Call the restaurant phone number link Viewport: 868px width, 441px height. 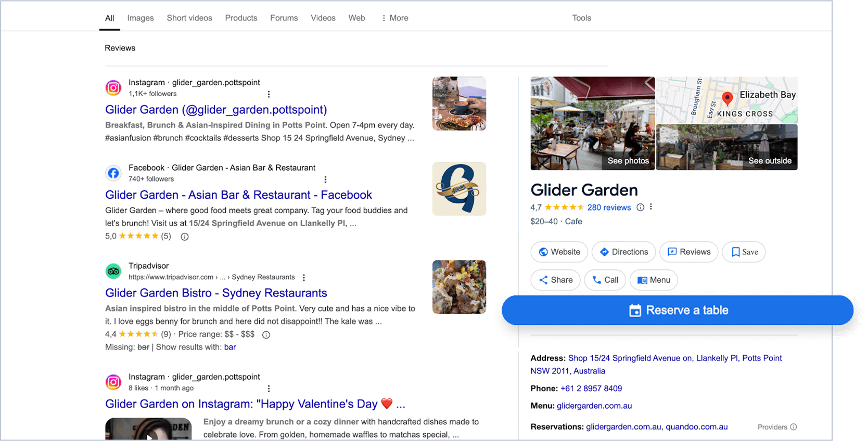point(591,388)
